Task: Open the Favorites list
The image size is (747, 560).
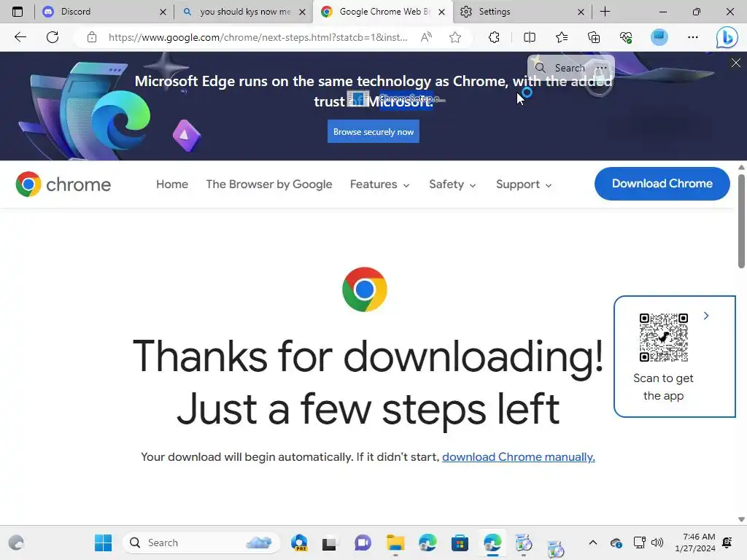Action: tap(562, 37)
